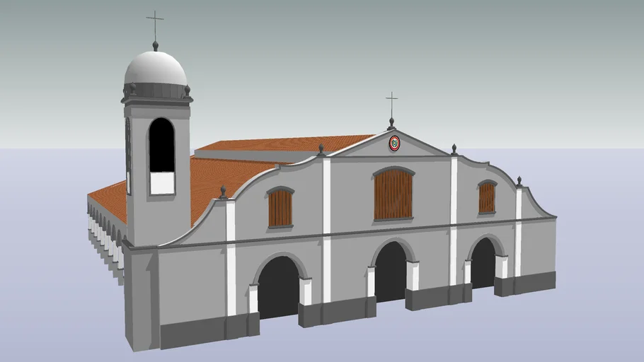Click the cross atop the bell tower dome
The width and height of the screenshot is (644, 362).
pyautogui.click(x=155, y=26)
